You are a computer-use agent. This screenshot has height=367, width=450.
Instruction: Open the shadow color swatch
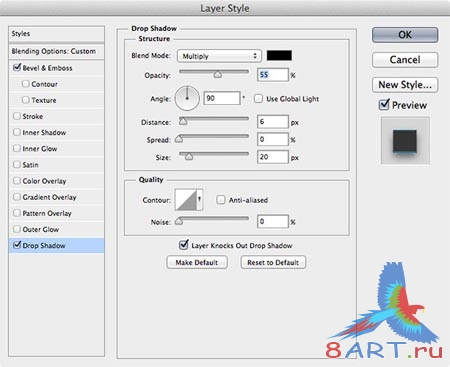pos(279,55)
